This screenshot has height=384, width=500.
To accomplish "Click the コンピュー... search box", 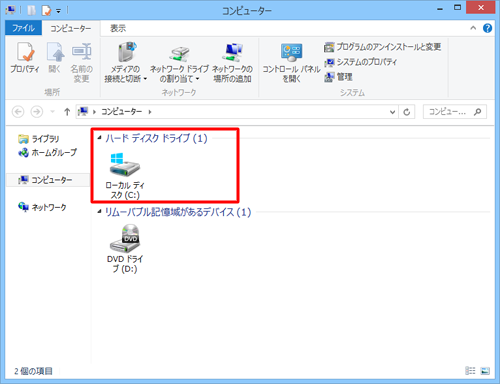I will (455, 112).
